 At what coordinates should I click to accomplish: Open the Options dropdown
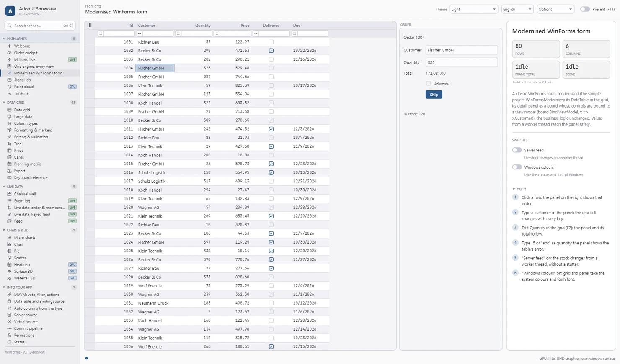555,9
